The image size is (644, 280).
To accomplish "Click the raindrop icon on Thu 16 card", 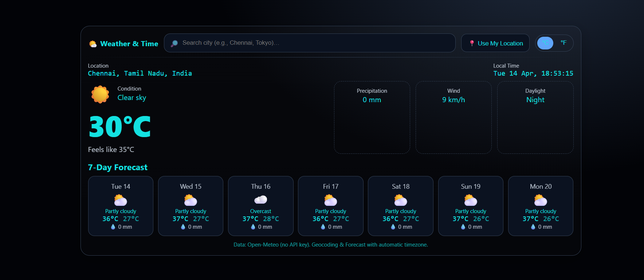I will [x=253, y=227].
